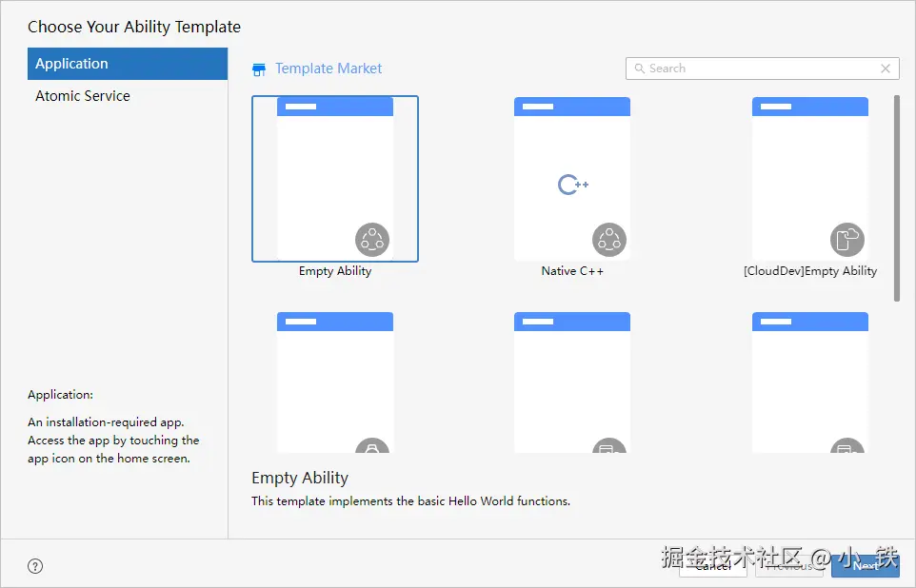The image size is (916, 588).
Task: Open the help question mark icon
Action: click(35, 566)
